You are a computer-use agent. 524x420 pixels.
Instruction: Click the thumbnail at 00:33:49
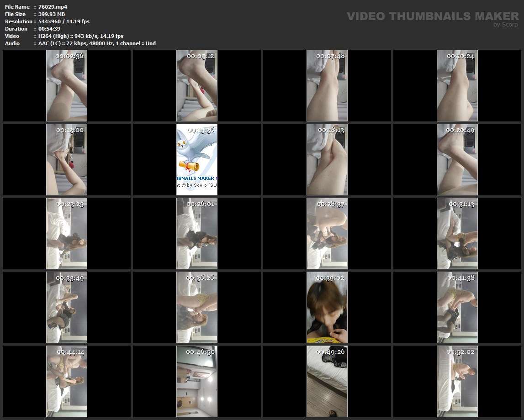tap(67, 307)
